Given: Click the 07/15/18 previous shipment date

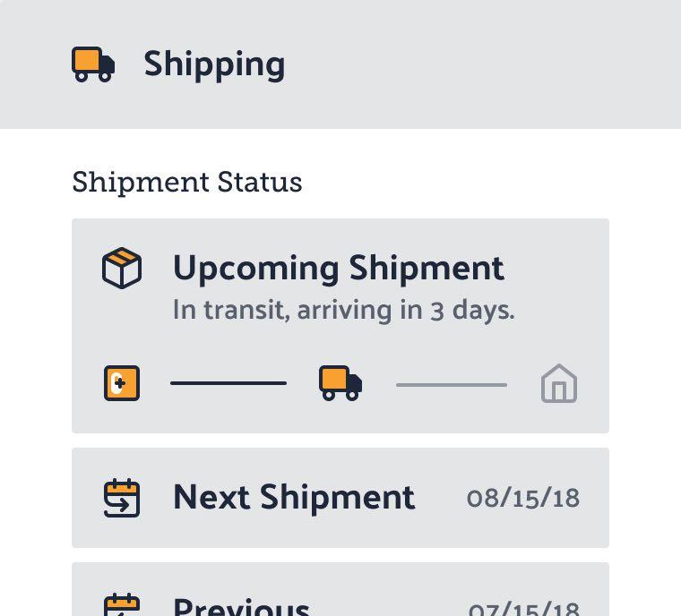Looking at the screenshot, I should pos(523,608).
